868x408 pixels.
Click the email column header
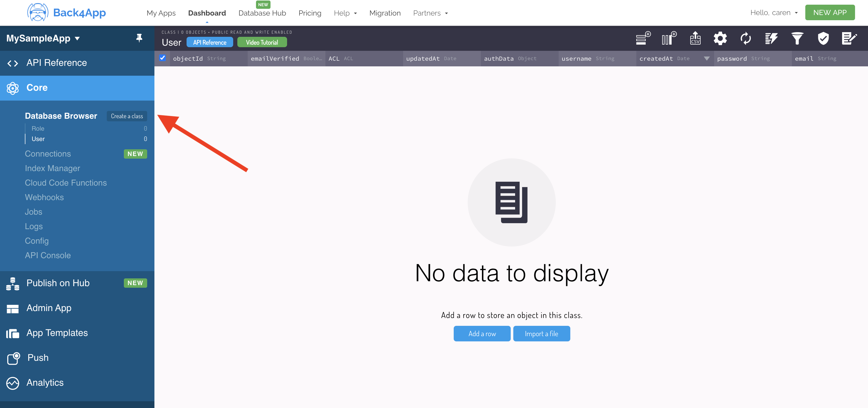pos(830,59)
